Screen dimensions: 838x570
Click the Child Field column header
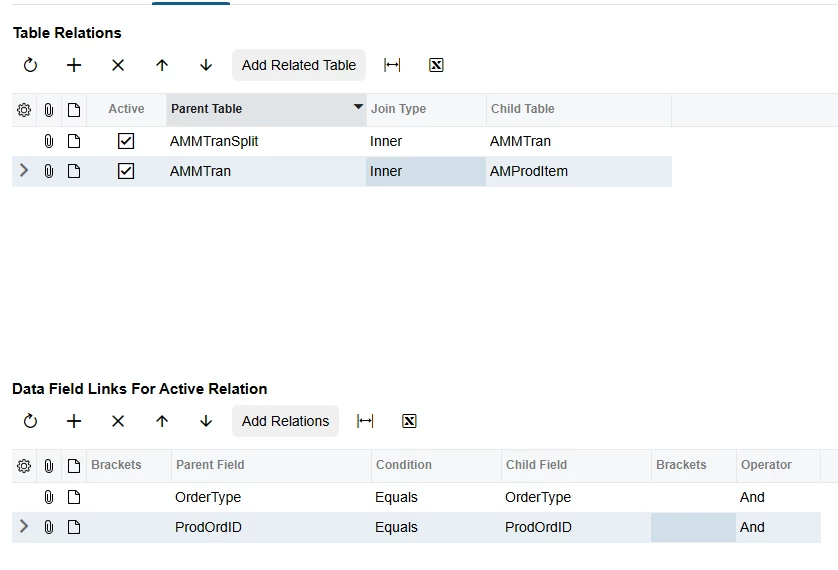click(x=576, y=465)
